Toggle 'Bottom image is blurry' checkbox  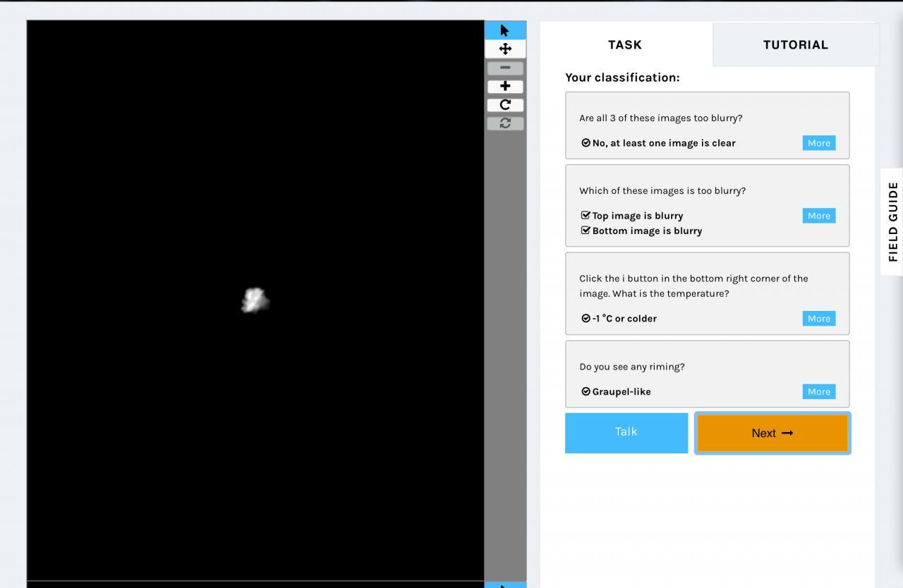[x=641, y=231]
